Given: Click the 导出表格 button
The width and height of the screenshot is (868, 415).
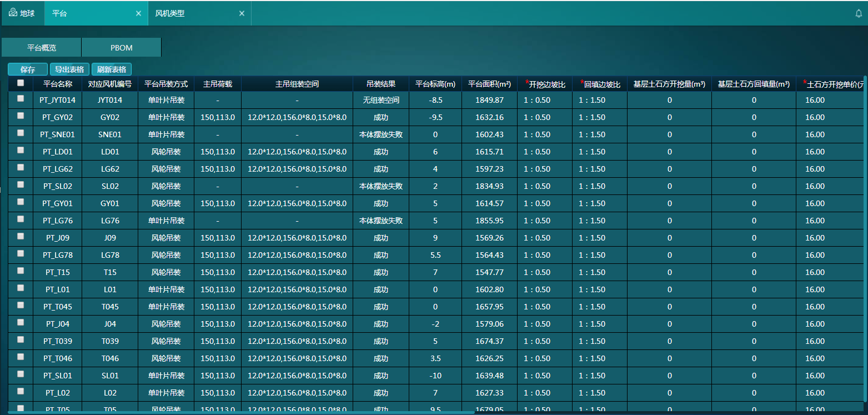Looking at the screenshot, I should (x=69, y=69).
